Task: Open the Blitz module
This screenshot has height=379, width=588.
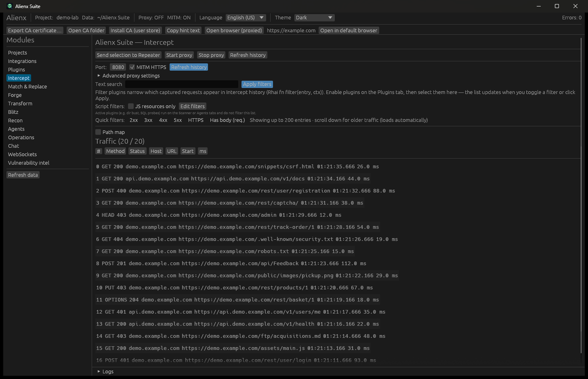Action: [x=13, y=112]
